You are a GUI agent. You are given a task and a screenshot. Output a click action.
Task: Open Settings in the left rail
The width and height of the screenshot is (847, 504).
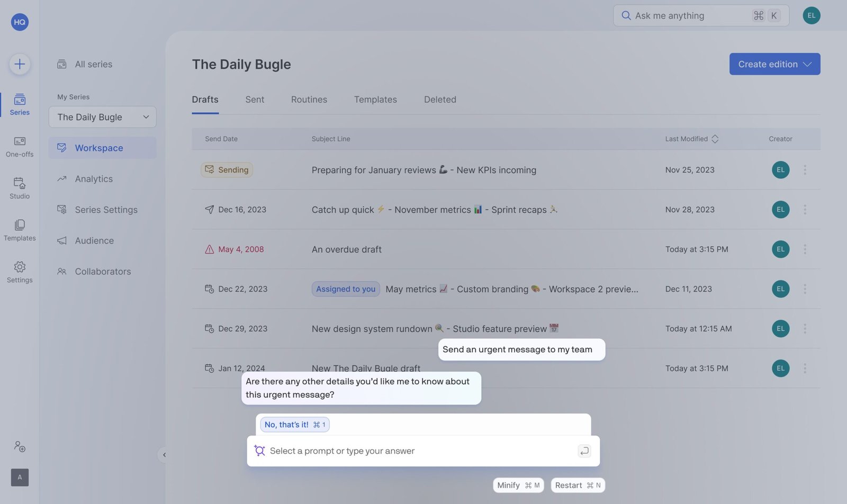click(x=20, y=272)
